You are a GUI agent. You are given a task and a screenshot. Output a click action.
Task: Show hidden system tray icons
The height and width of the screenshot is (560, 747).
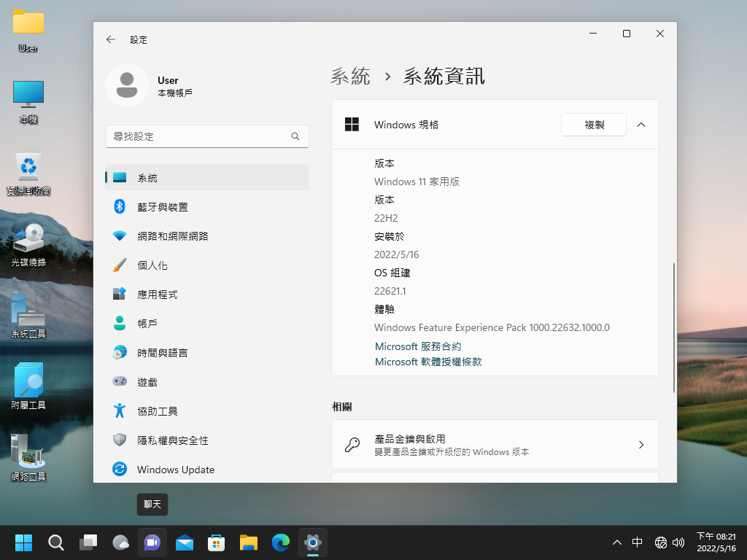(x=617, y=542)
